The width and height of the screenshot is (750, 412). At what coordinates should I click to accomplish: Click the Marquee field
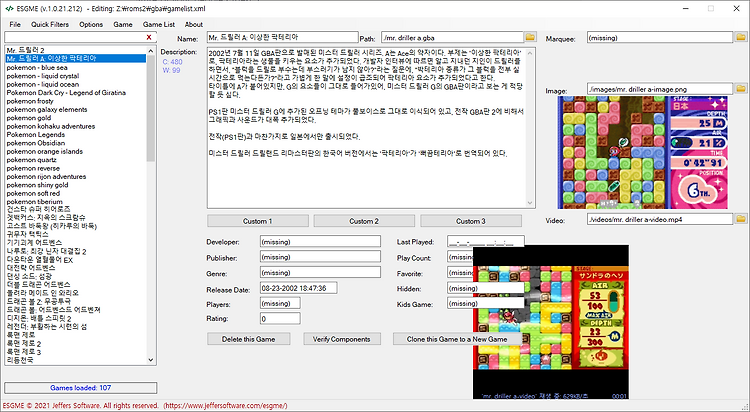tap(660, 37)
